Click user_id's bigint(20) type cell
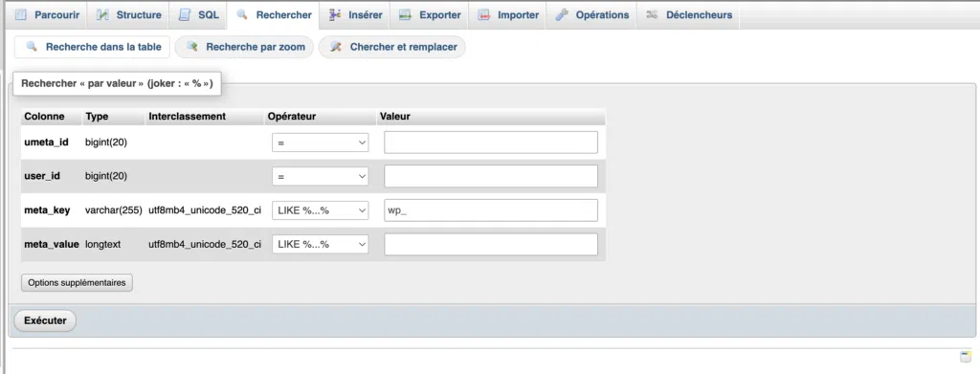 [105, 176]
